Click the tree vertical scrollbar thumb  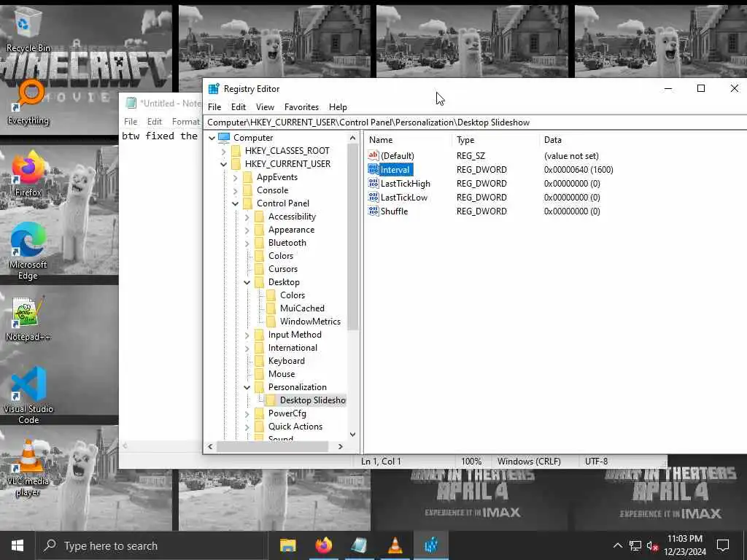click(352, 237)
